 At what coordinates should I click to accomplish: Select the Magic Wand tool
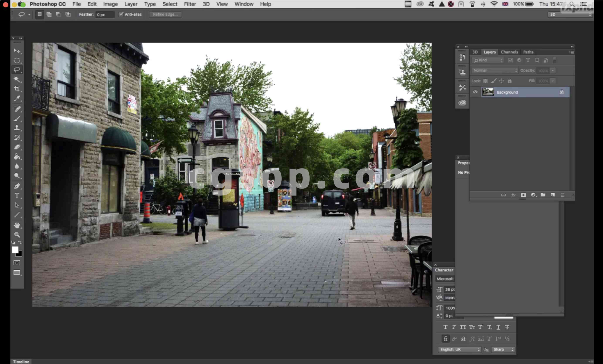[x=17, y=79]
